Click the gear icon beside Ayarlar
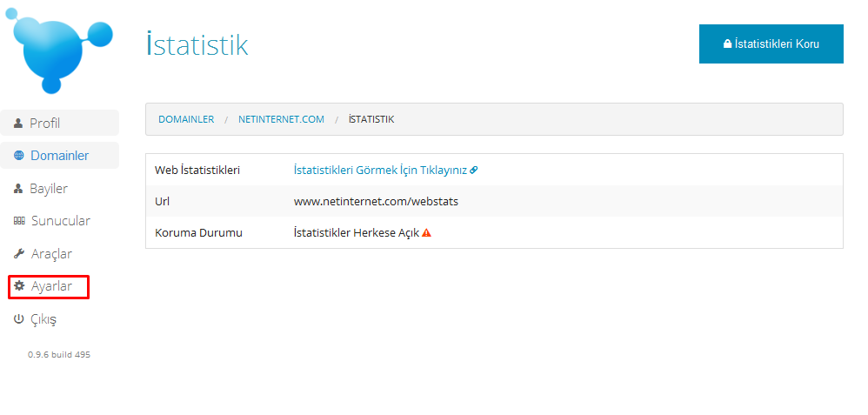The width and height of the screenshot is (868, 415). click(18, 286)
